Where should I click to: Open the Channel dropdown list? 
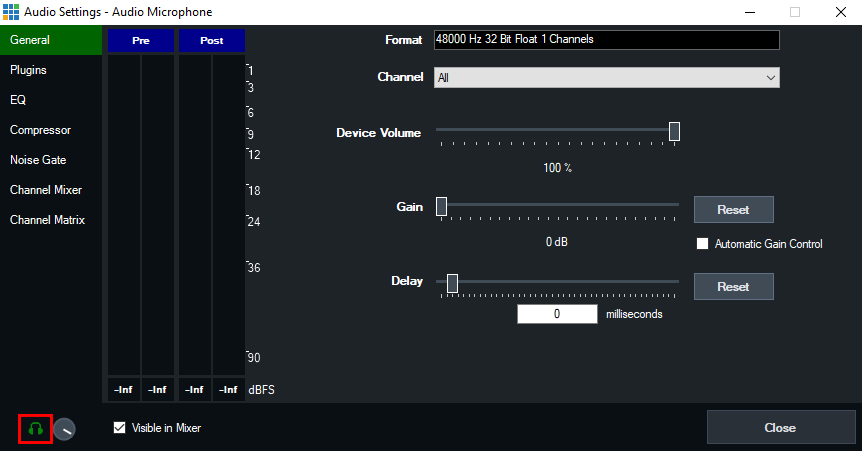pos(606,78)
